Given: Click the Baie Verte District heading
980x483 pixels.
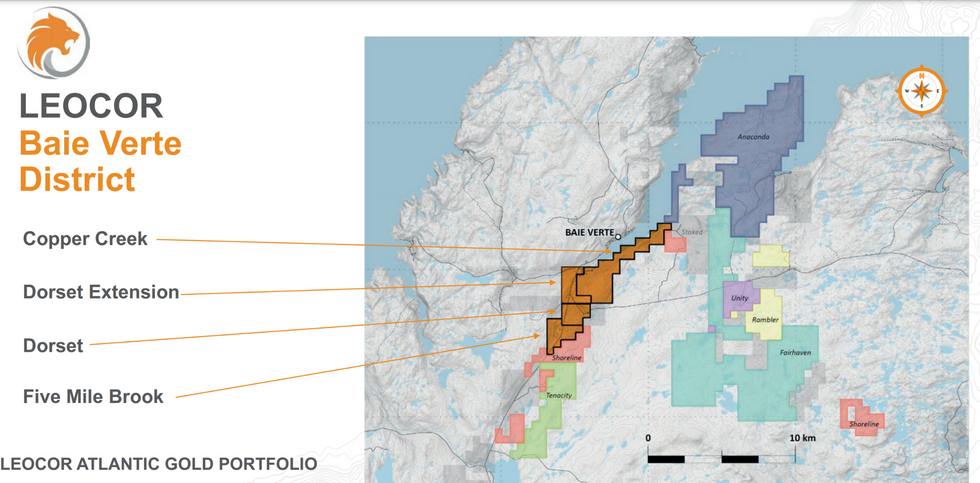Looking at the screenshot, I should click(100, 161).
